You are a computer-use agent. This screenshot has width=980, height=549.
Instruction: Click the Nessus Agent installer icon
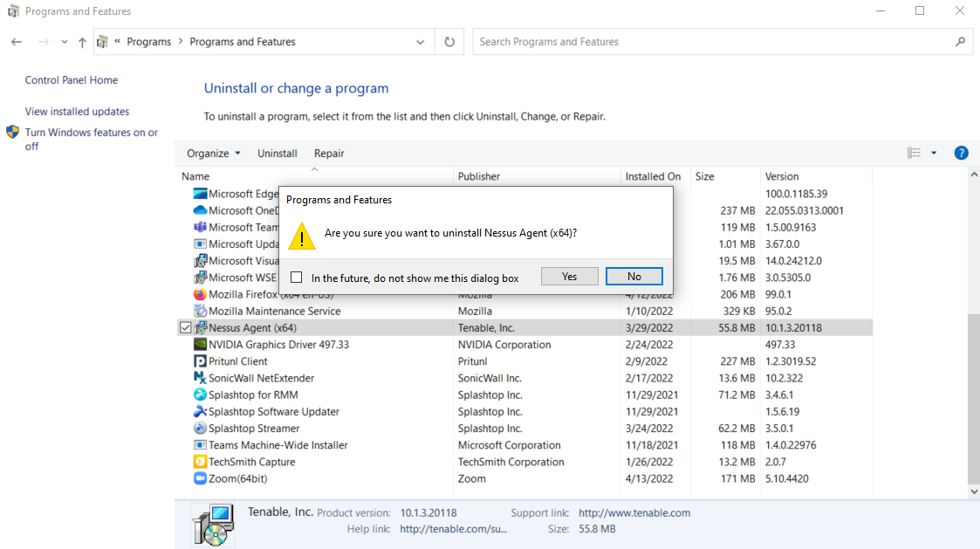(x=200, y=327)
